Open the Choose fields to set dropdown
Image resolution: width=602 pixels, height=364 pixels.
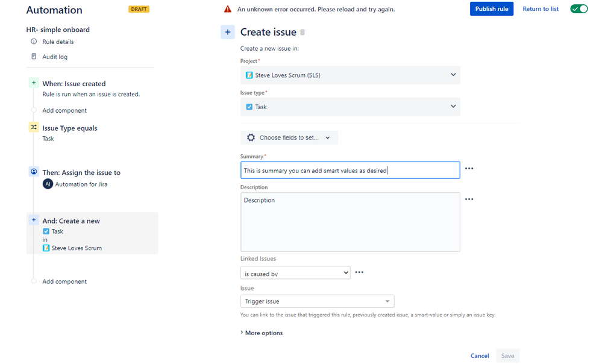coord(289,138)
